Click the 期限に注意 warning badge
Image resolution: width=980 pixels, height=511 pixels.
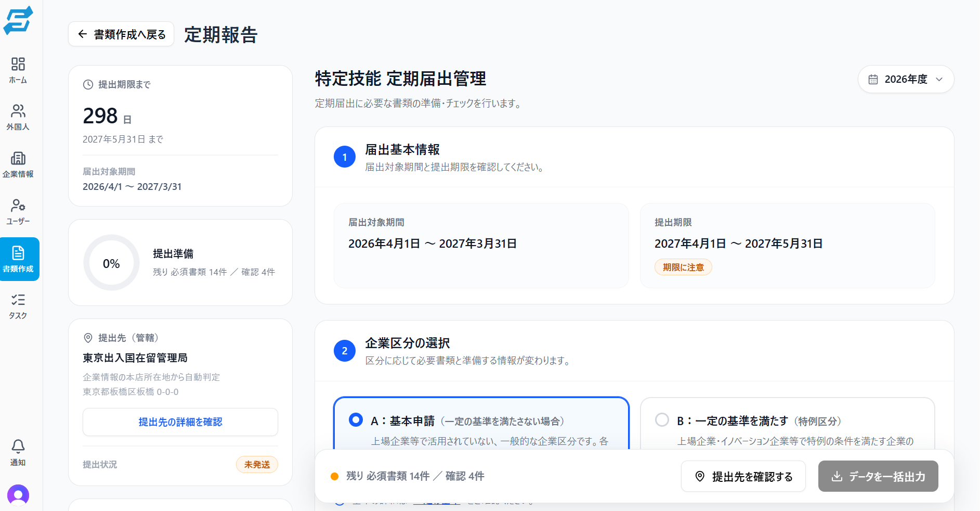pyautogui.click(x=683, y=267)
